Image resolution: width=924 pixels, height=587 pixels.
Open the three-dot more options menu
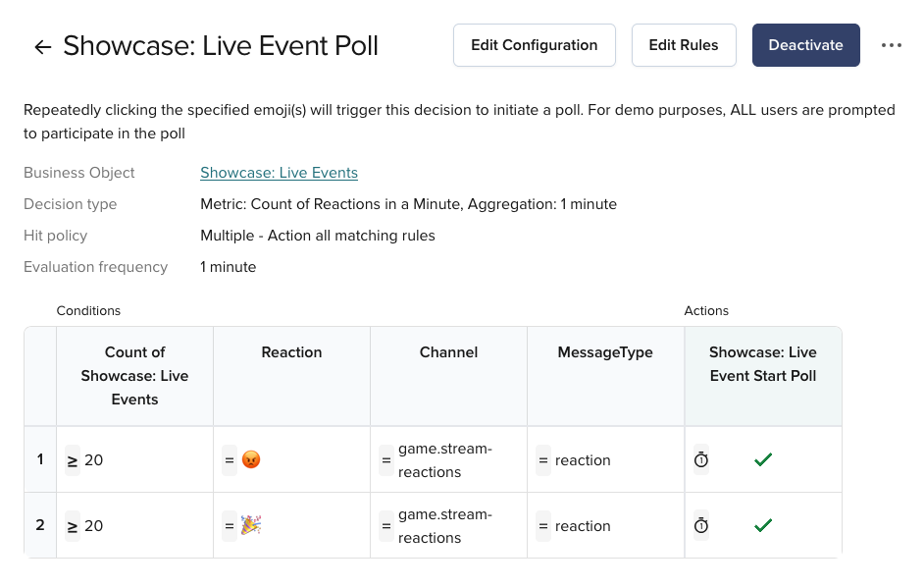tap(891, 45)
